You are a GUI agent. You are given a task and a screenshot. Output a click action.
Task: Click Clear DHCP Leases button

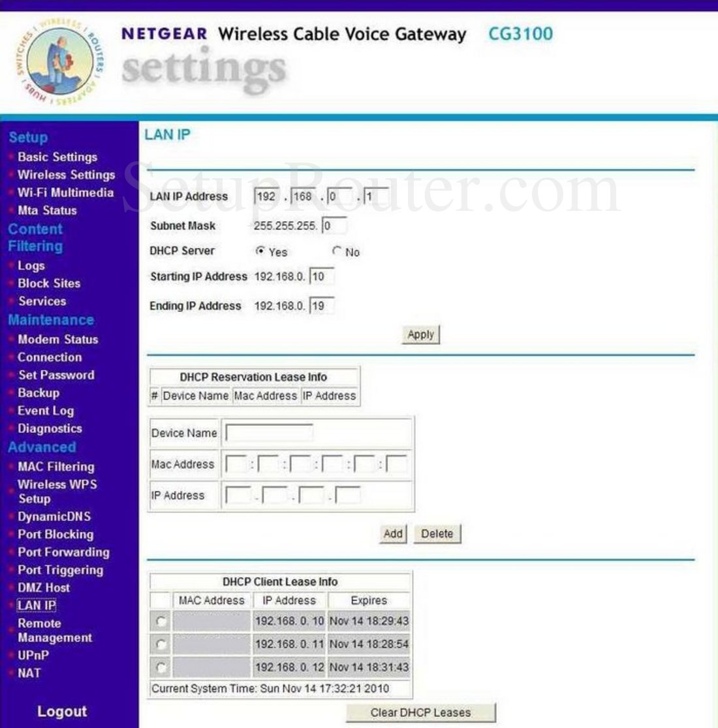(x=420, y=713)
